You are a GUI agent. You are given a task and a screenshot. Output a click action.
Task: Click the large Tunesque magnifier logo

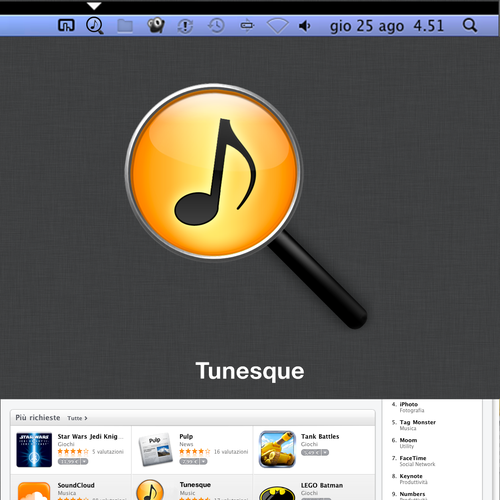point(246,206)
